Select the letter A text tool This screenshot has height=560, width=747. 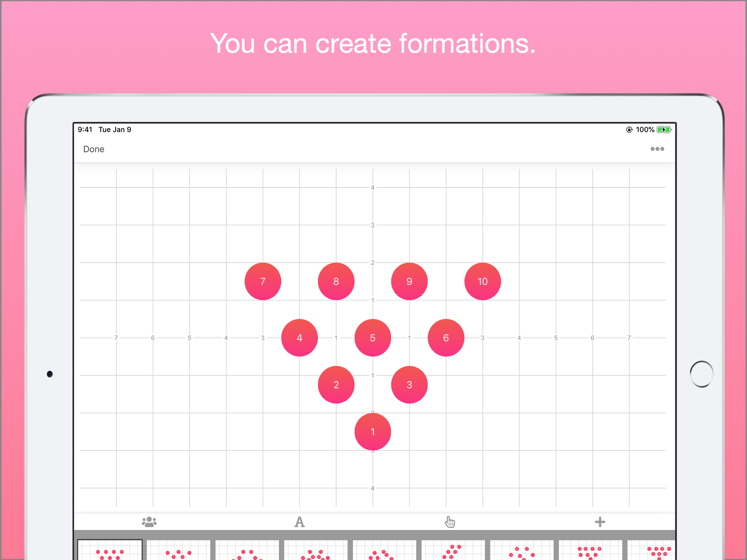coord(299,522)
